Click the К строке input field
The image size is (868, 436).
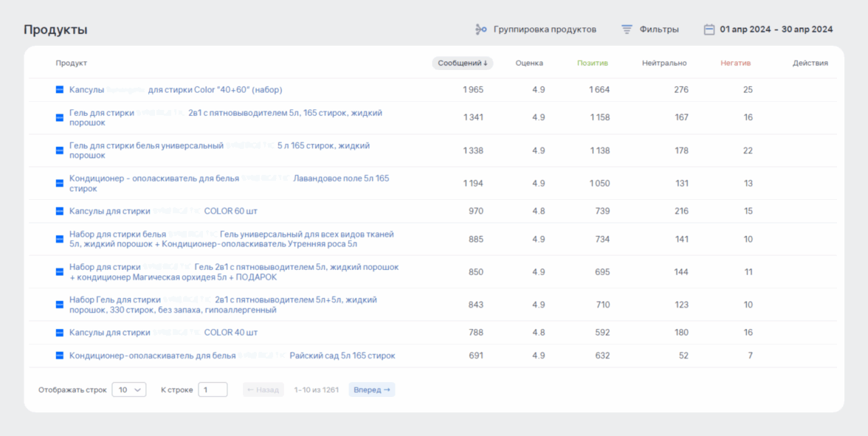coord(213,390)
